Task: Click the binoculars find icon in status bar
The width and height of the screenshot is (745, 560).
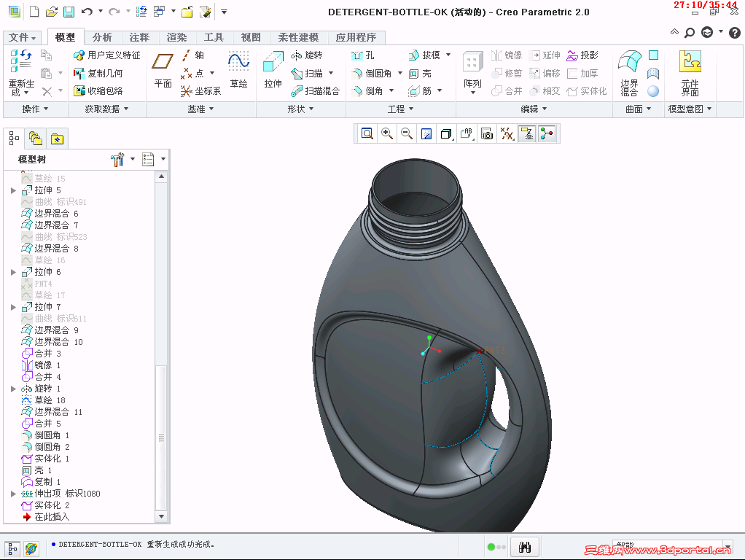Action: (x=525, y=547)
